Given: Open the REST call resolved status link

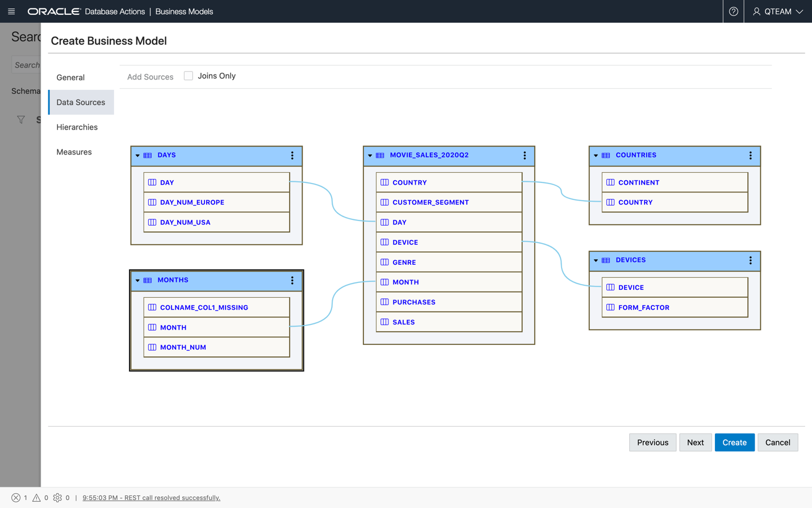Looking at the screenshot, I should coord(151,498).
